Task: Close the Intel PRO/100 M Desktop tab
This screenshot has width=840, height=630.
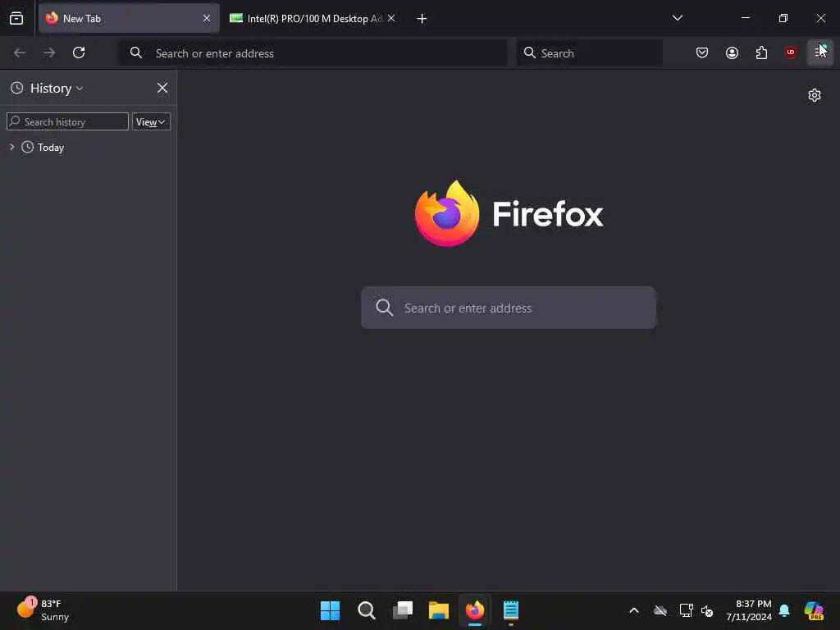Action: (x=391, y=18)
